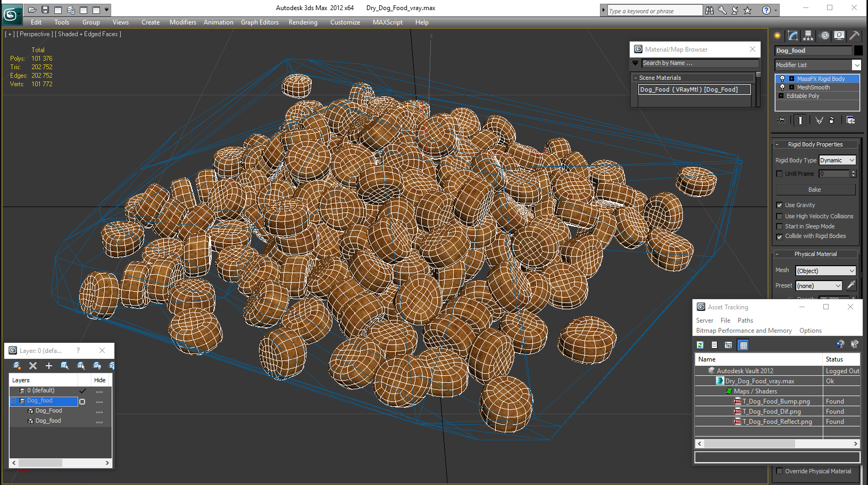Click Shaded + Edged Faces label
This screenshot has height=485, width=868.
point(88,34)
